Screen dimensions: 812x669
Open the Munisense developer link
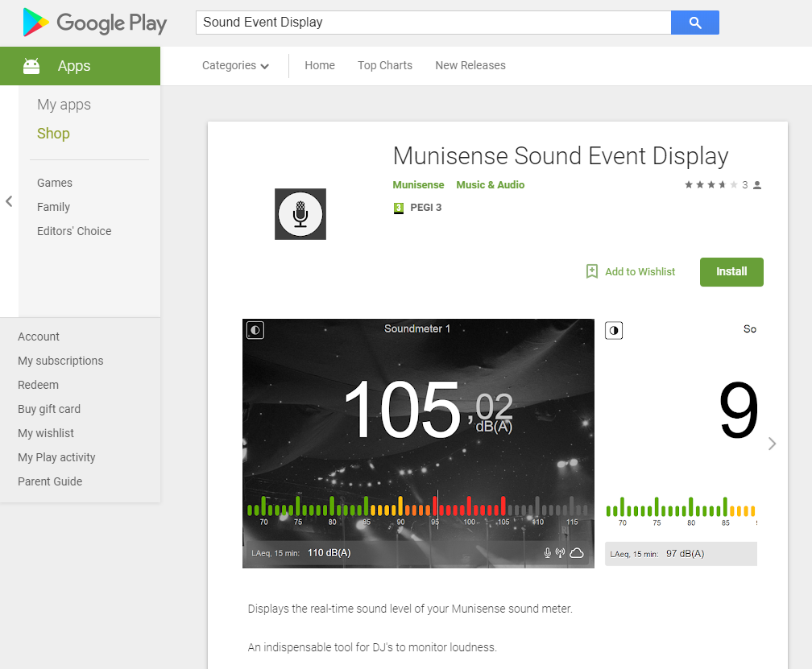(418, 184)
